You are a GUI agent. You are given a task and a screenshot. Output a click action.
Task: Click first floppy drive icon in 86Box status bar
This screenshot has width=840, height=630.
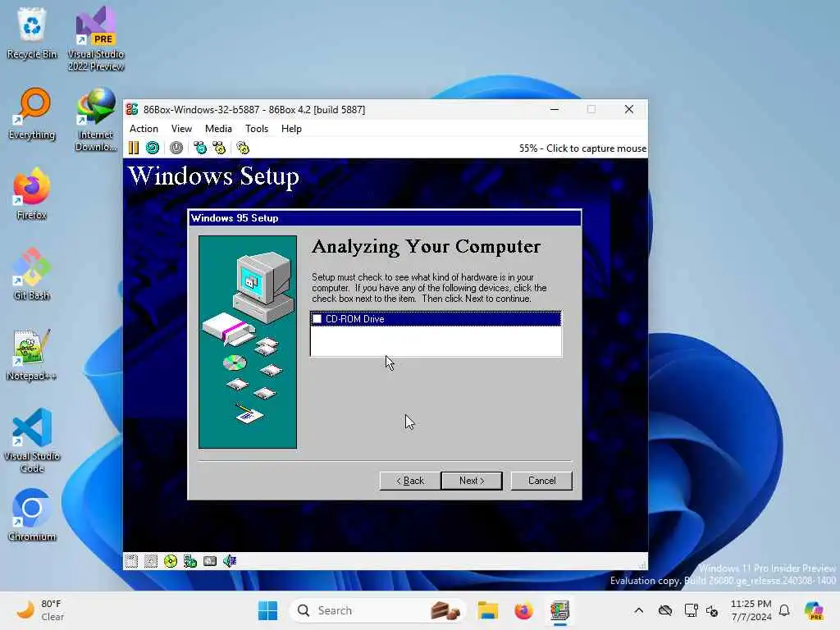click(131, 561)
